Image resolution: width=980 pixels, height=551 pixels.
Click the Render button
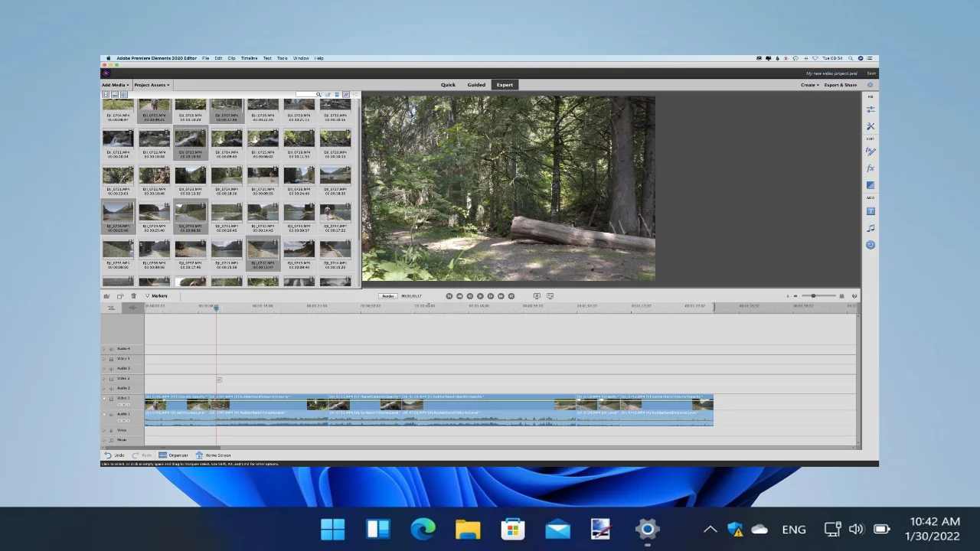coord(388,296)
